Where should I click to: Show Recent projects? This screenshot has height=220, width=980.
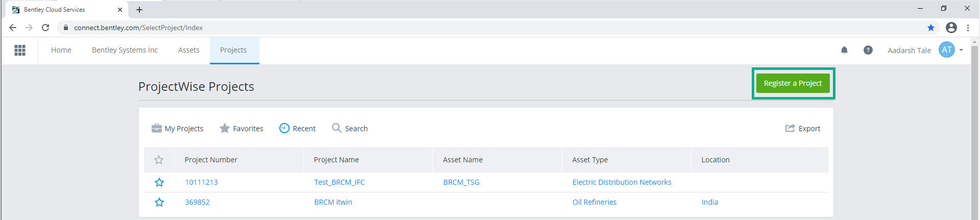(x=297, y=128)
